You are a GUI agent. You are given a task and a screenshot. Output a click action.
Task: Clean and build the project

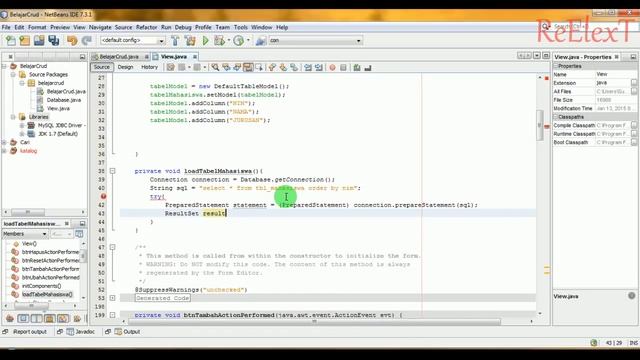190,40
